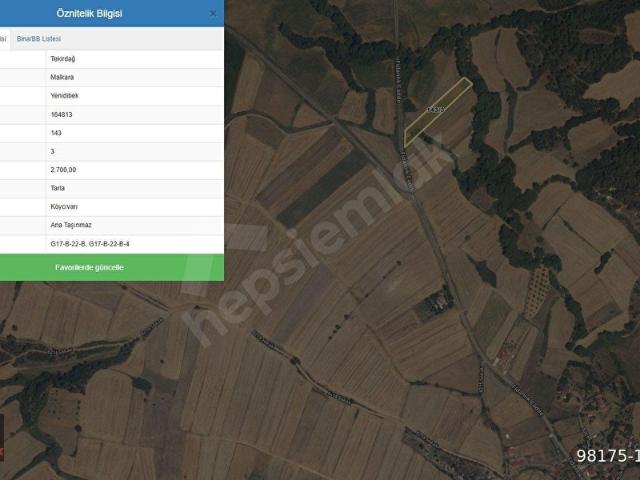Viewport: 640px width, 480px height.
Task: Select the 164813 value cell
Action: pos(135,115)
